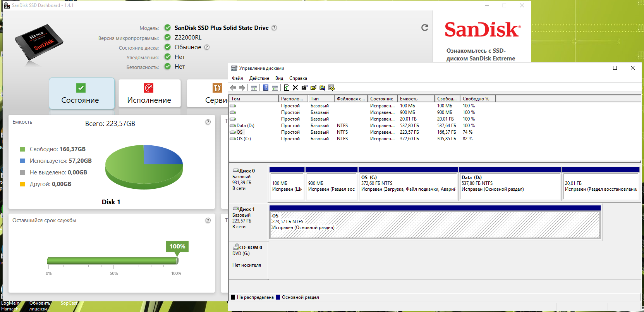This screenshot has width=644, height=312.
Task: Click the Диск 1 drive icon
Action: click(235, 209)
